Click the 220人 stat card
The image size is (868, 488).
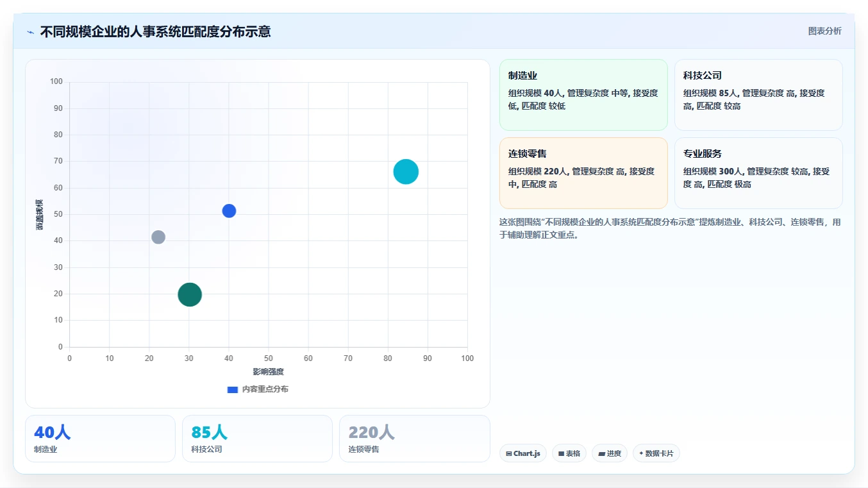(x=414, y=439)
